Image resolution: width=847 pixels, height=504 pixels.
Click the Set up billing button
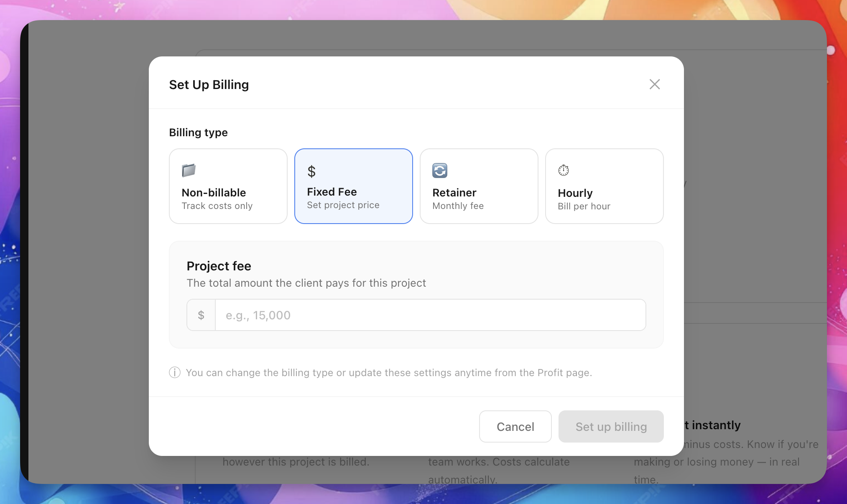click(611, 427)
